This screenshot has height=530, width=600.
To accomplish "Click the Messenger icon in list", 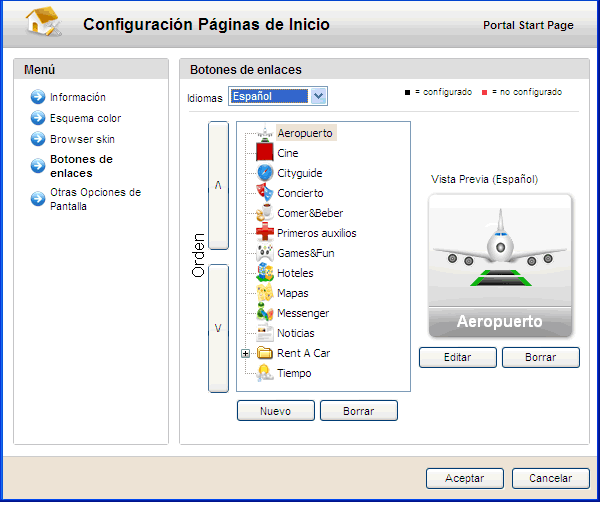I will tap(265, 313).
